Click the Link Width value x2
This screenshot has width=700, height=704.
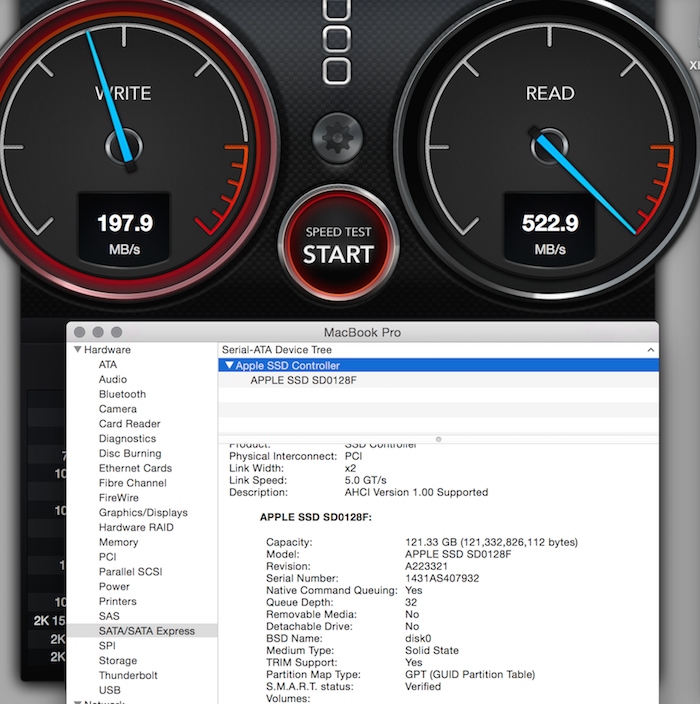(350, 468)
